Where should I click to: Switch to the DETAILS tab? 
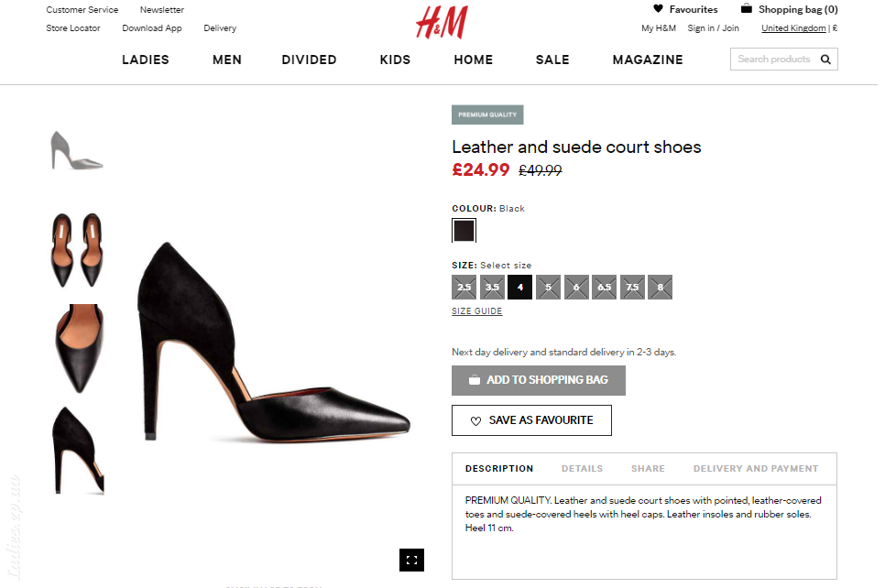click(582, 468)
